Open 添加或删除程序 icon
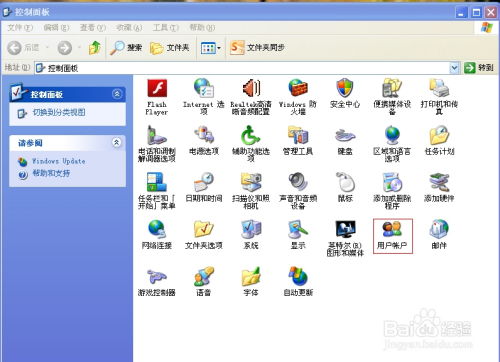The height and width of the screenshot is (362, 500). 392,191
